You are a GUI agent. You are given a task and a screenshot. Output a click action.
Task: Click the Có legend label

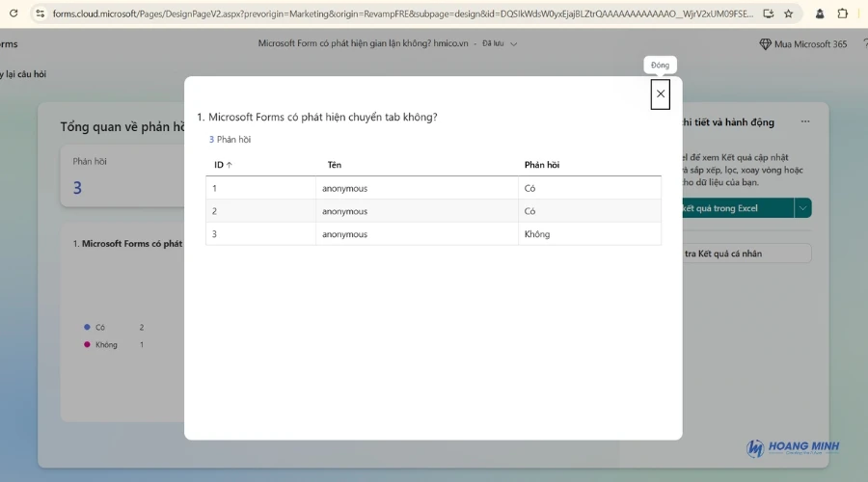coord(100,328)
